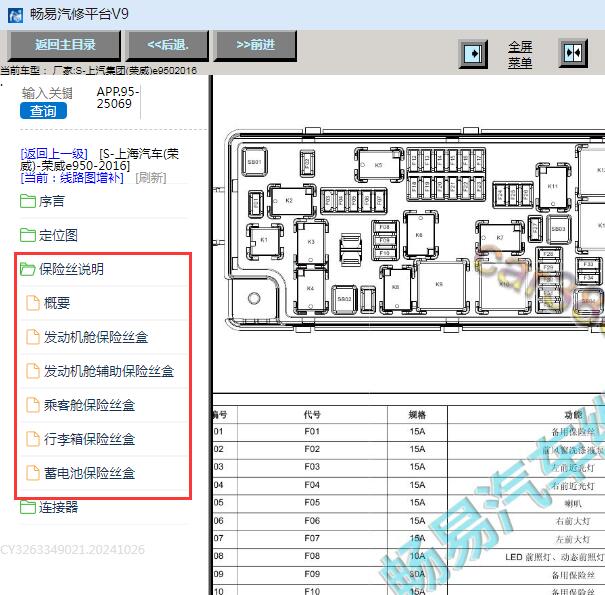Select the F09 cell in the table
Image resolution: width=605 pixels, height=595 pixels.
[x=312, y=574]
